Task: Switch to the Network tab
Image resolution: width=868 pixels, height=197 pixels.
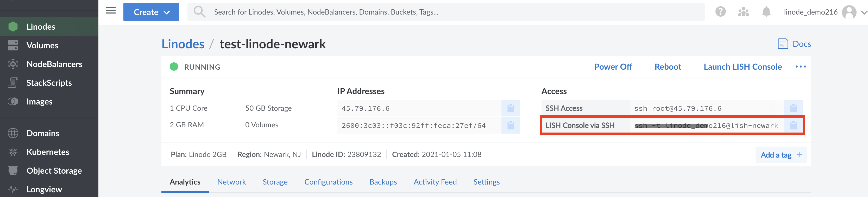Action: click(231, 182)
